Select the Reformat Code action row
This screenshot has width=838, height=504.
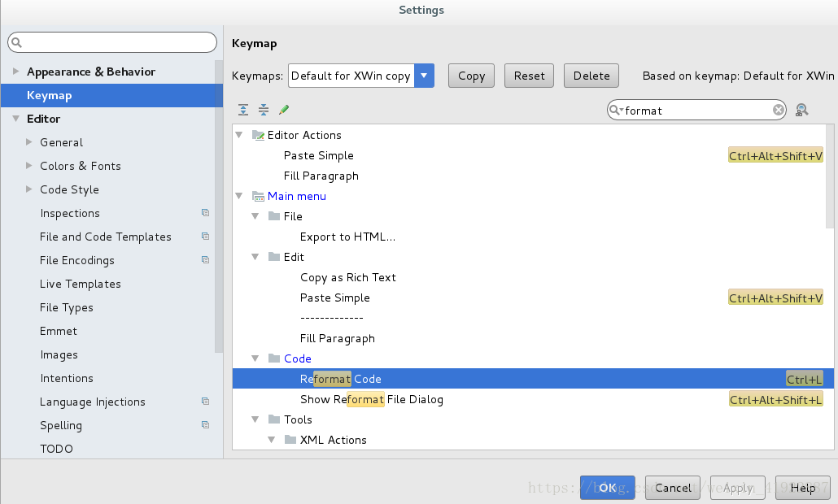tap(533, 379)
